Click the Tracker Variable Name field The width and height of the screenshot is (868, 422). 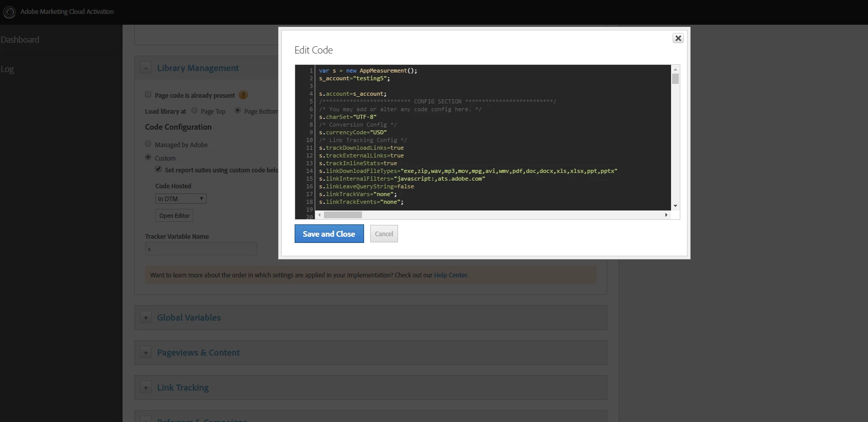[201, 249]
